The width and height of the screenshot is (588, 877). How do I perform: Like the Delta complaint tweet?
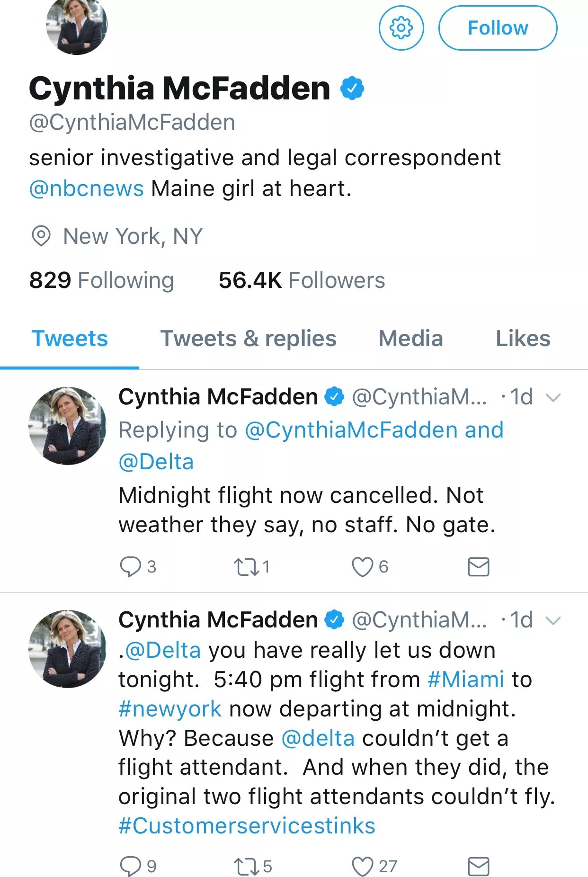(363, 866)
